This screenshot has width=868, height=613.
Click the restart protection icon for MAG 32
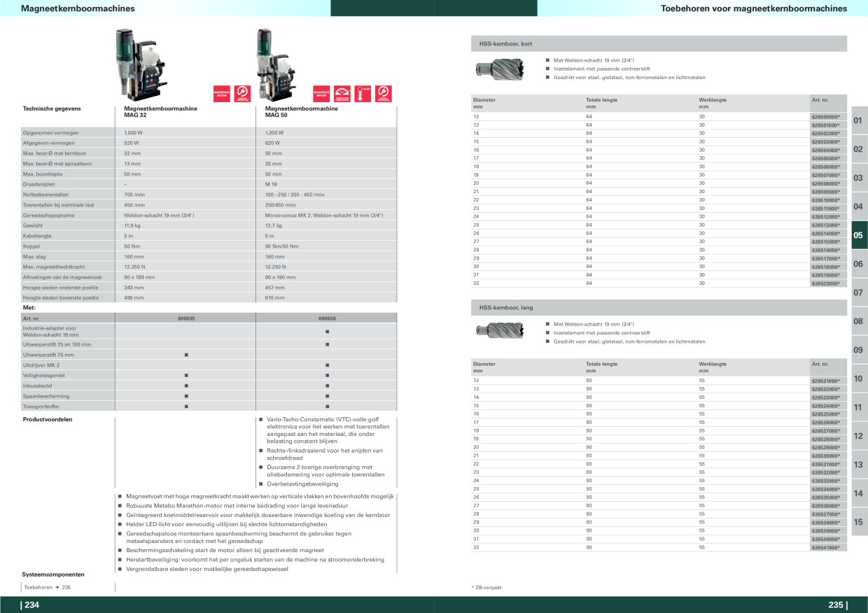(242, 94)
